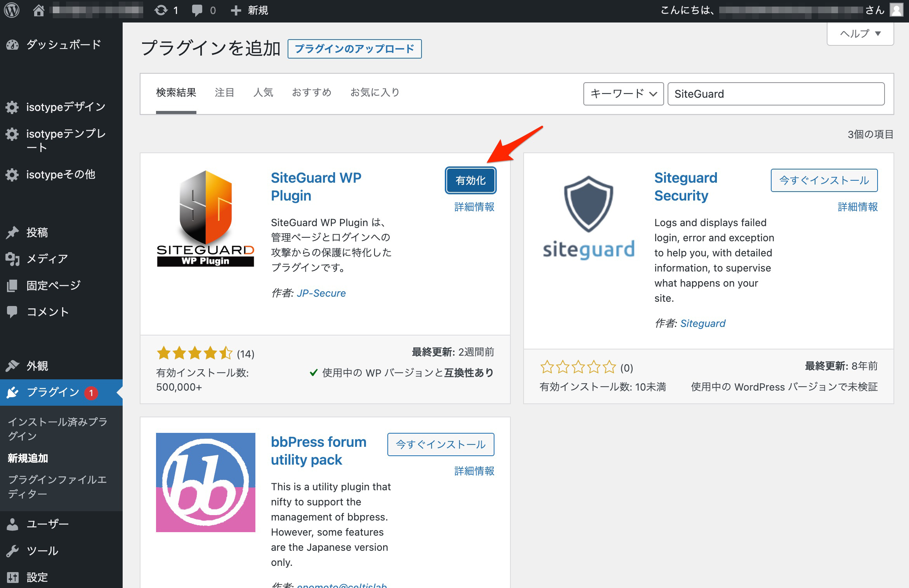
Task: Click 今すぐインストール for Siteguard Security
Action: [x=824, y=180]
